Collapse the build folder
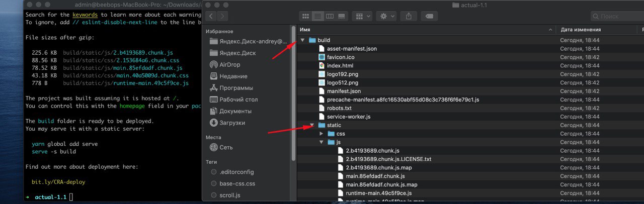644x204 pixels. (x=302, y=40)
